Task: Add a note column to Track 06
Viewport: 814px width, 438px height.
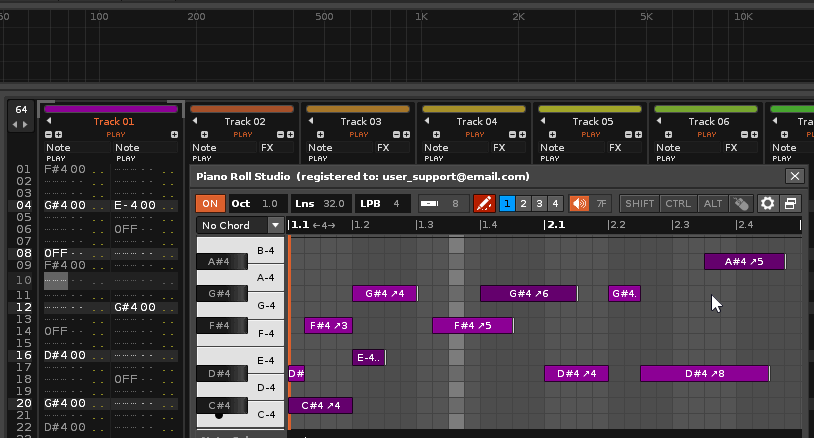Action: tap(668, 134)
